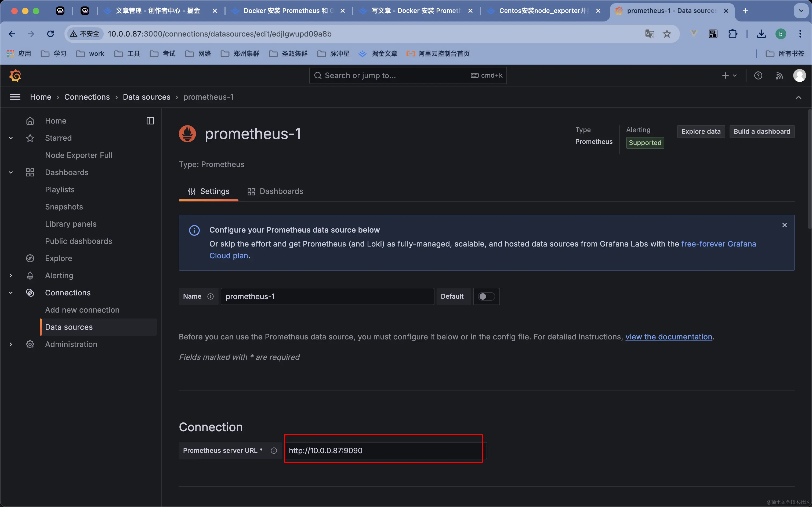Click the Connections icon in sidebar
812x507 pixels.
pos(30,293)
